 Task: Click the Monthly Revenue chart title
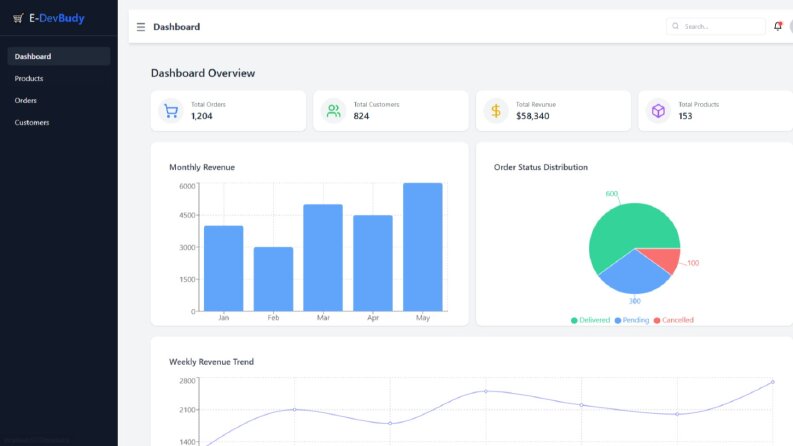coord(202,167)
